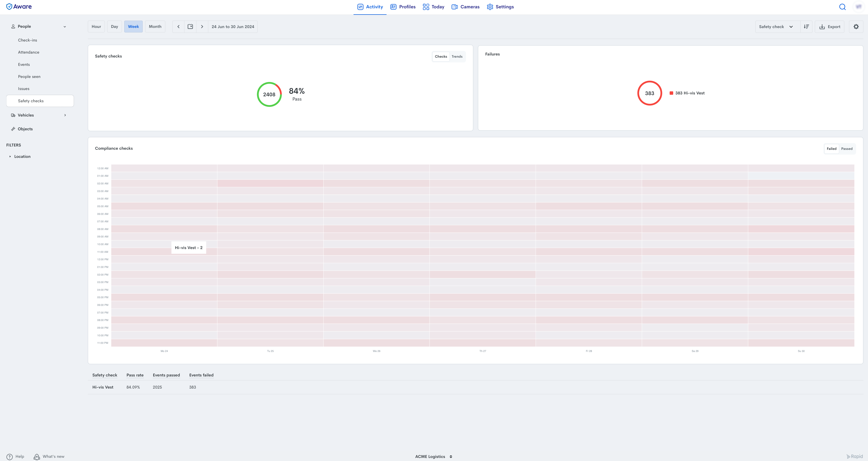This screenshot has height=461, width=868.
Task: Open Profiles tab
Action: [x=403, y=7]
